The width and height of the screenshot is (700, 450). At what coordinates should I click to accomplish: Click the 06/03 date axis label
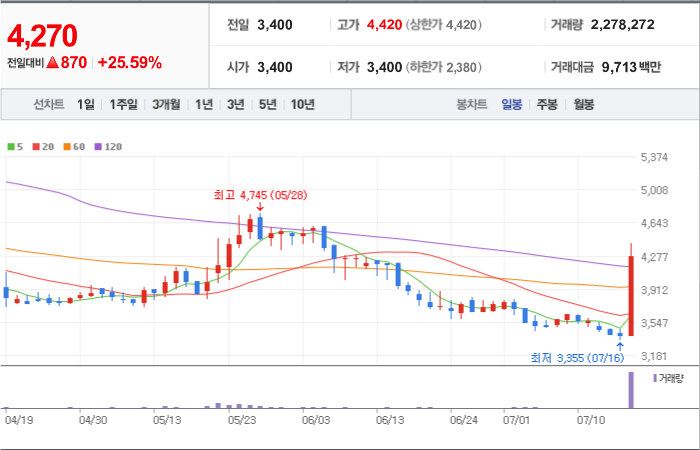tap(315, 420)
